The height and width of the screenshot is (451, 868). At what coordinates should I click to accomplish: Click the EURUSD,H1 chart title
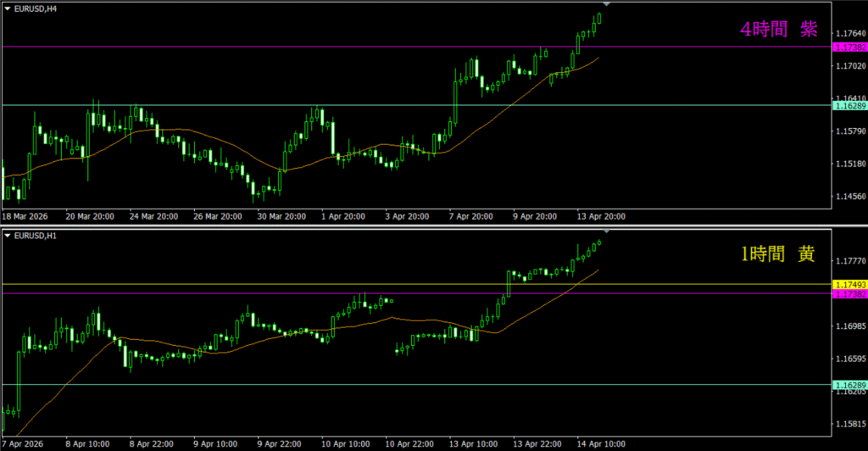[34, 235]
